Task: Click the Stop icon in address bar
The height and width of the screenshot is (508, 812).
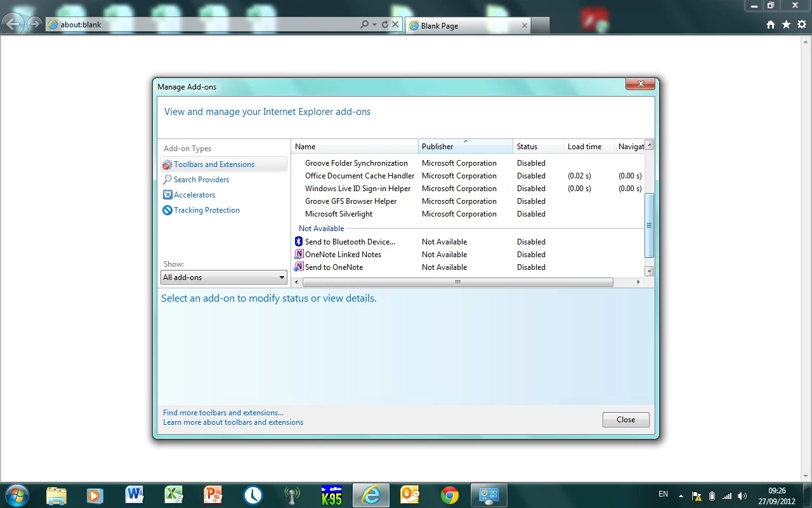Action: 395,25
